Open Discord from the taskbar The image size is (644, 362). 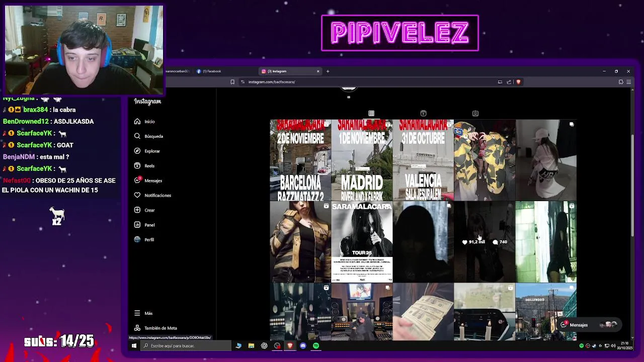(303, 346)
